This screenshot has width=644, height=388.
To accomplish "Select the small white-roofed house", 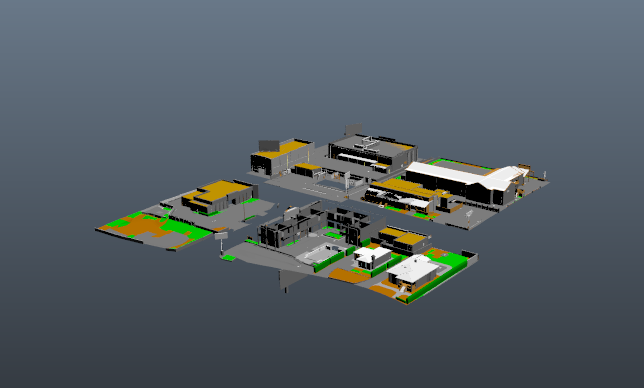I will [373, 257].
